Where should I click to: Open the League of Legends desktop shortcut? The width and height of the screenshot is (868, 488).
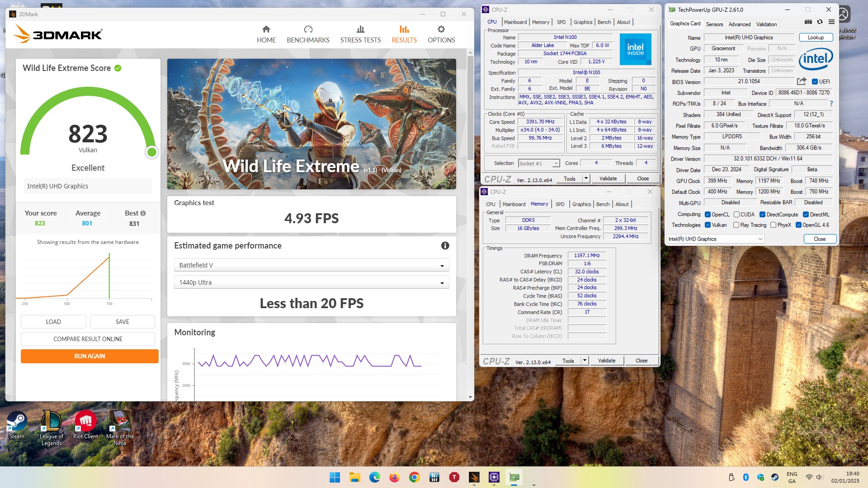[x=51, y=428]
